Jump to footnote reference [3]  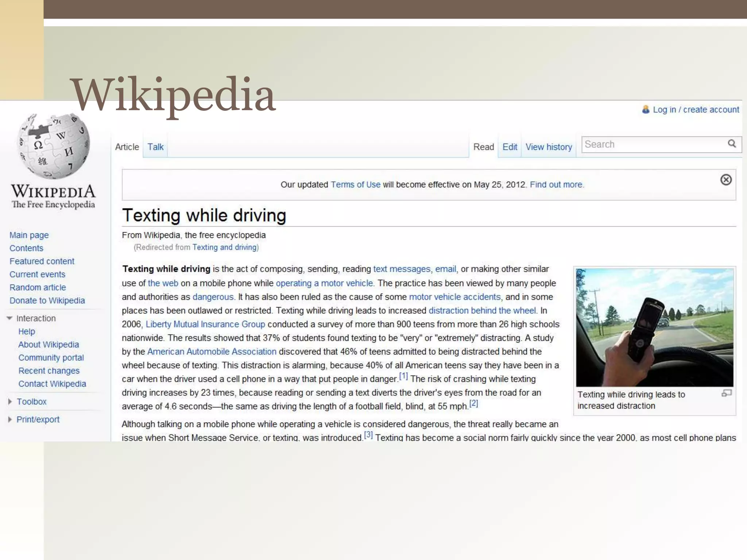368,435
